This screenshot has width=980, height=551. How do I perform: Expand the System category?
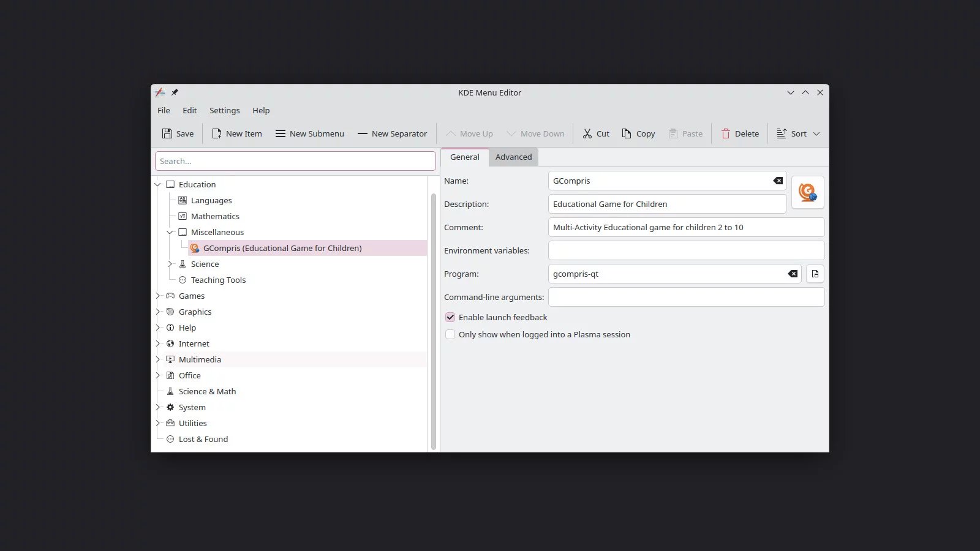pos(158,407)
